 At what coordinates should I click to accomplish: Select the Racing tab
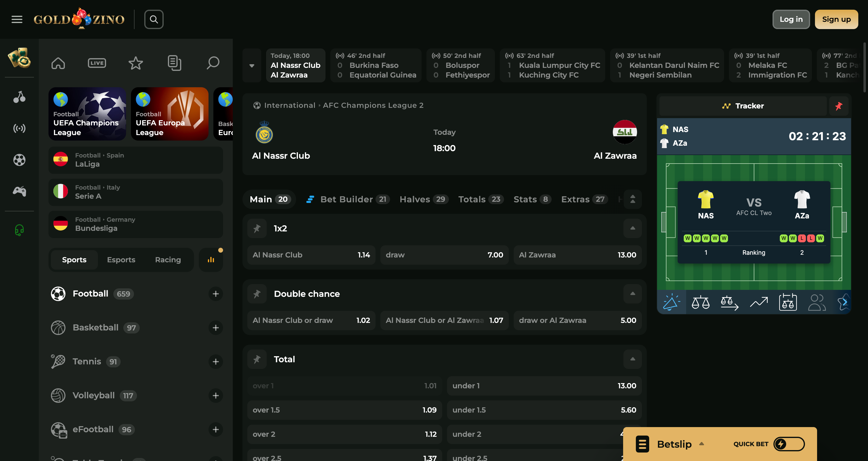click(168, 260)
